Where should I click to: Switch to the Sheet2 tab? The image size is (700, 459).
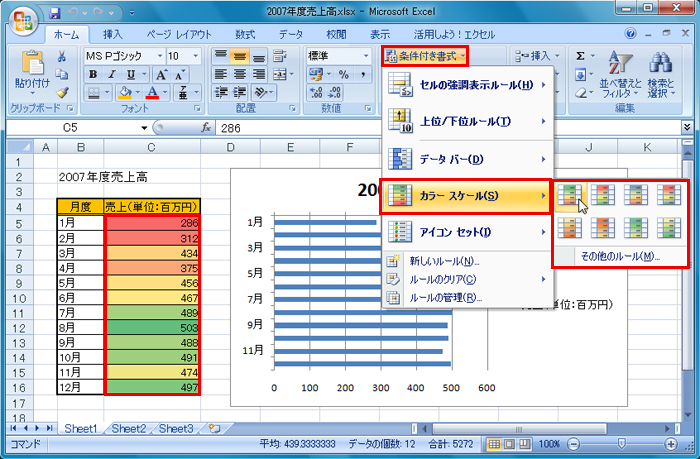[129, 429]
